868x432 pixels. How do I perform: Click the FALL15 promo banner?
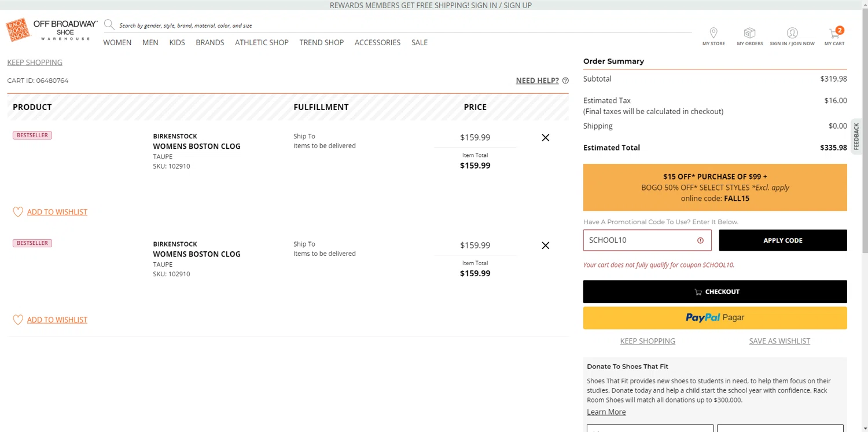click(x=715, y=188)
